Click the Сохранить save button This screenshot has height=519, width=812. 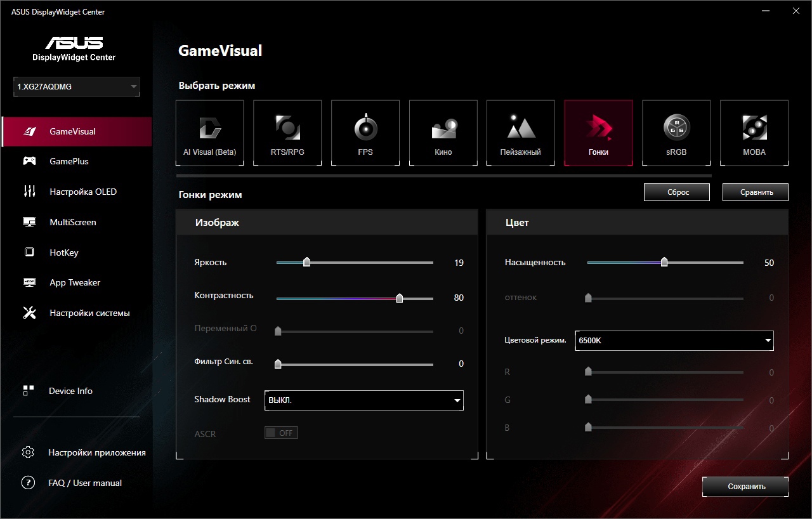745,487
